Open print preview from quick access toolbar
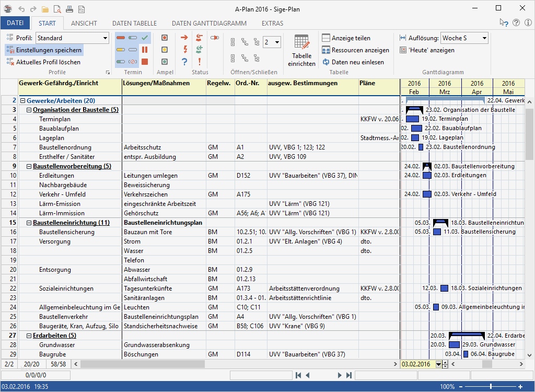This screenshot has width=535, height=392. click(57, 9)
